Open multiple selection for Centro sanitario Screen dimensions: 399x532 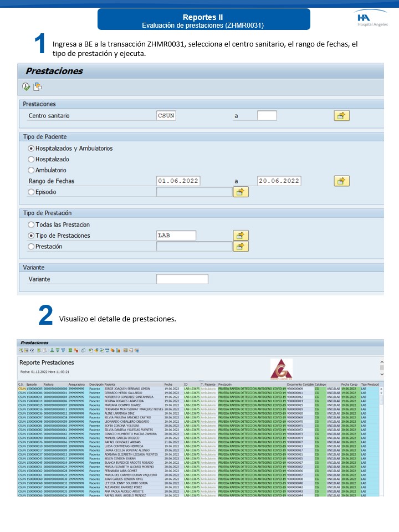pos(341,115)
